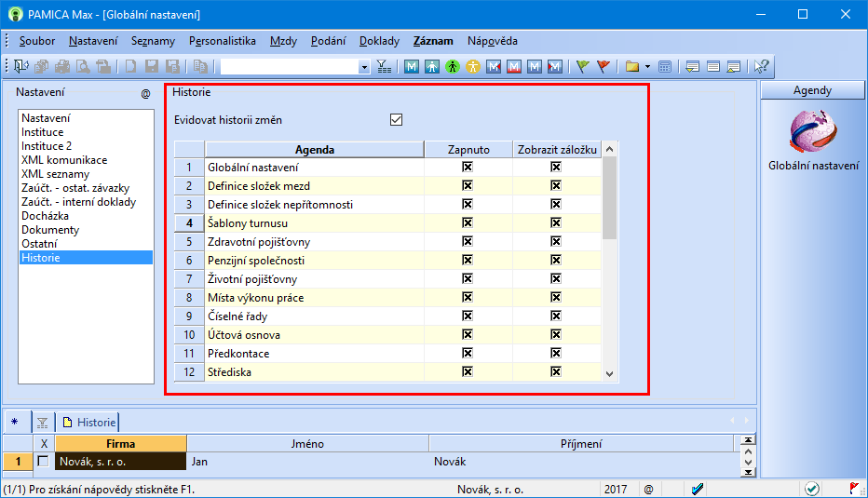
Task: Click the Agenda column header
Action: pos(315,149)
